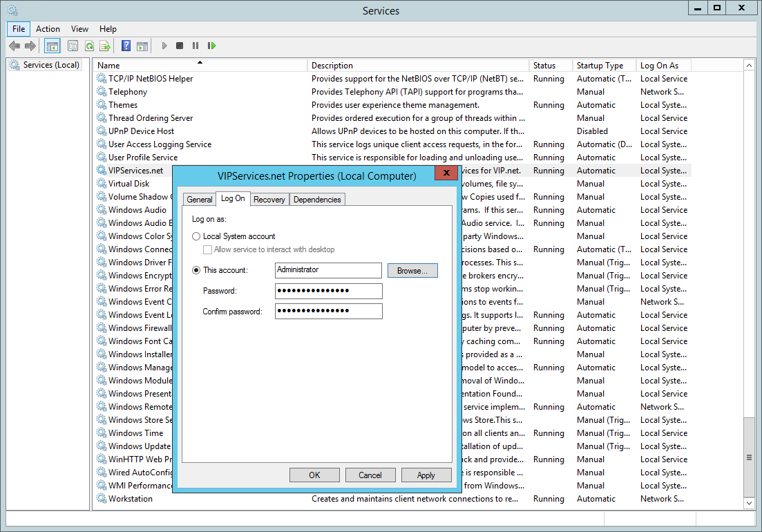The image size is (762, 532).
Task: Sort by the Description column header
Action: coord(418,65)
